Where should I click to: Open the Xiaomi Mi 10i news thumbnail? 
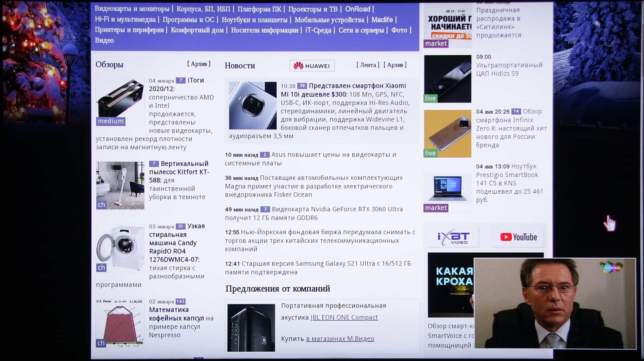(253, 105)
